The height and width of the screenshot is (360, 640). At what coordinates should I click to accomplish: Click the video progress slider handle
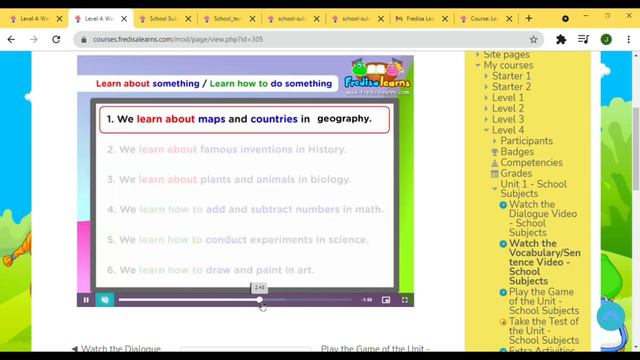tap(260, 300)
